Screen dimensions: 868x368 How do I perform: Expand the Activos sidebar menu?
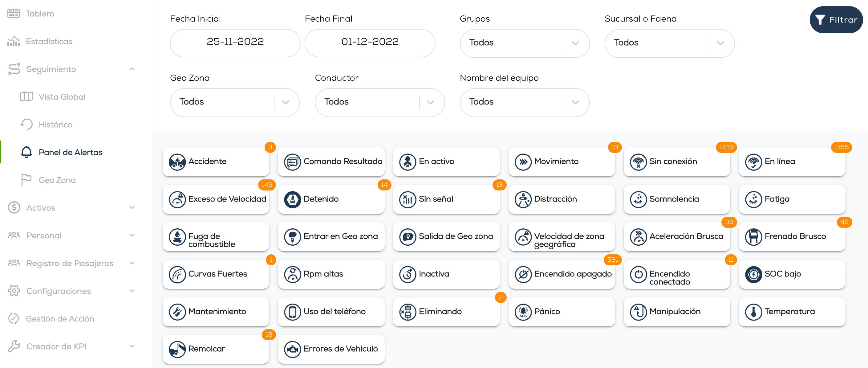coord(132,207)
